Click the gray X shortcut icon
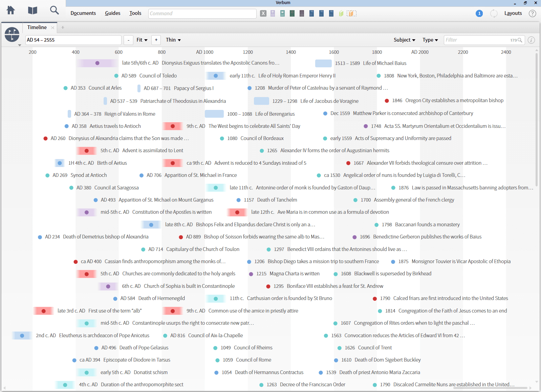 coord(263,14)
